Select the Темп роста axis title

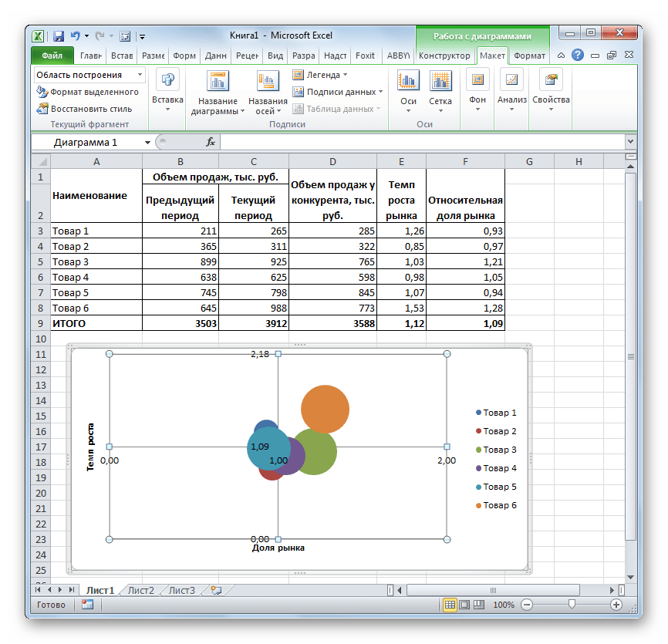90,447
